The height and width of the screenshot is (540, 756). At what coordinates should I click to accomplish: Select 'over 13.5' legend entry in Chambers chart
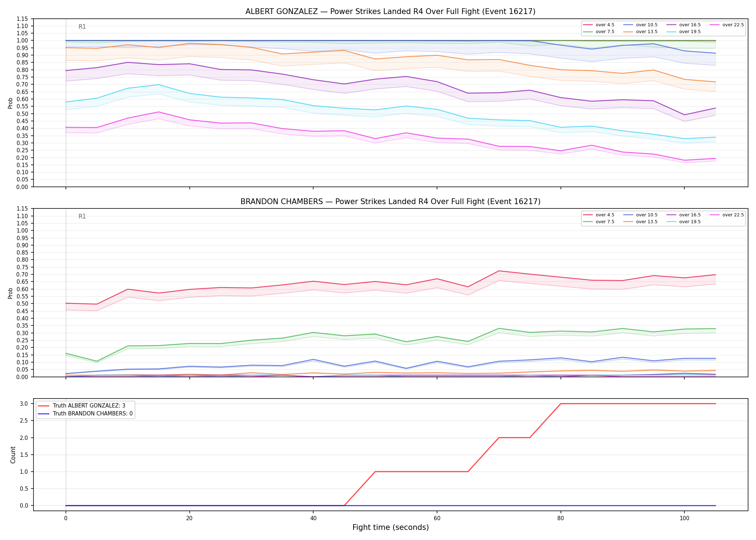point(640,222)
